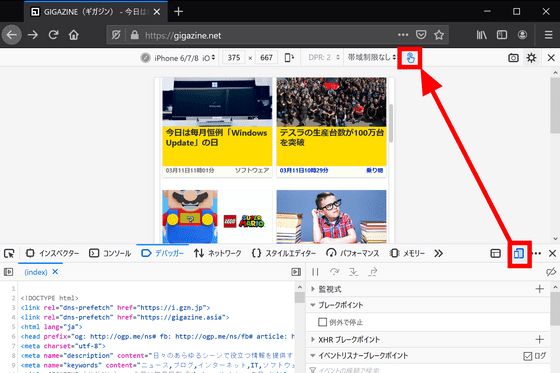This screenshot has width=560, height=373.
Task: Close the GIGAZINE tab
Action: point(157,12)
